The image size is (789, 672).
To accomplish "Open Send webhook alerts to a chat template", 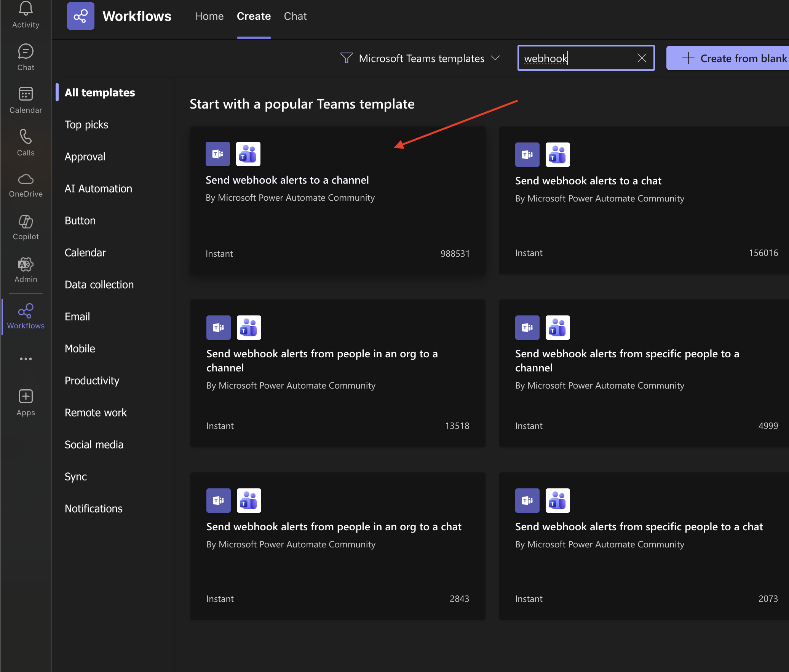I will click(588, 181).
